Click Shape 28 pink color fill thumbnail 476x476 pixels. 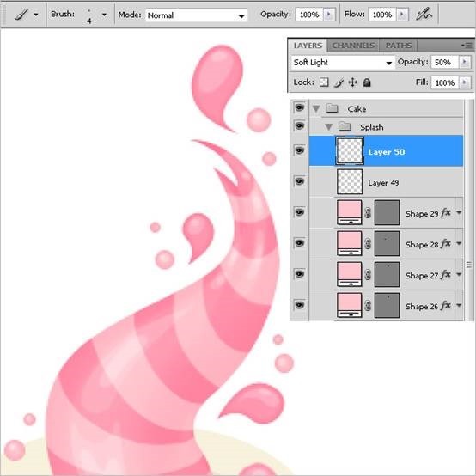pos(350,243)
